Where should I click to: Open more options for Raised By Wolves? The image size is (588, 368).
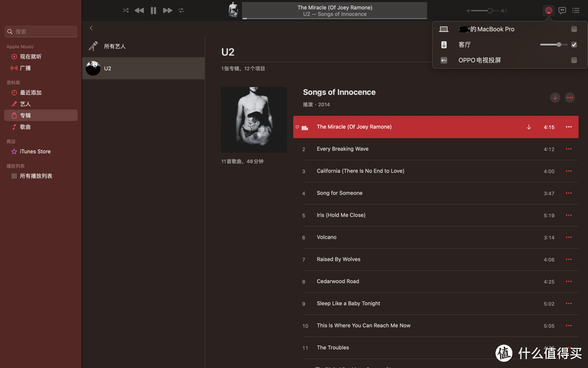point(568,260)
